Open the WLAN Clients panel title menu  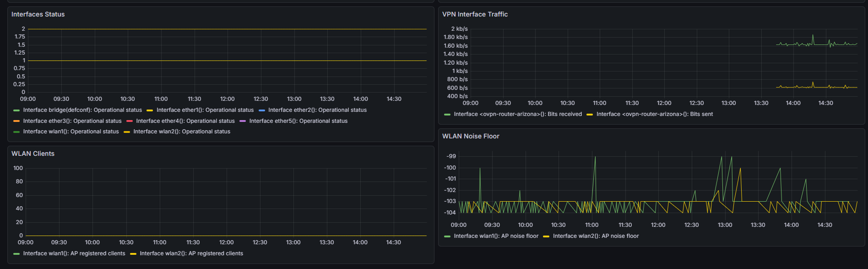[33, 154]
